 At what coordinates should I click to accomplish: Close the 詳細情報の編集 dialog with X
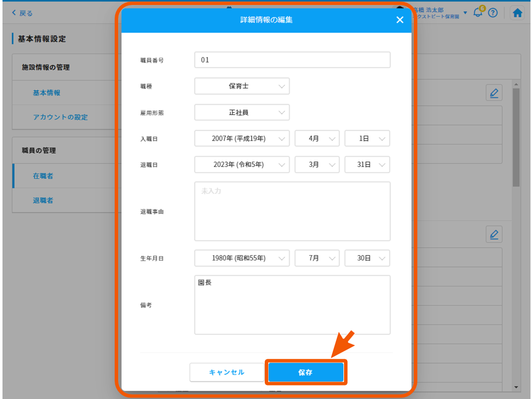tap(399, 20)
